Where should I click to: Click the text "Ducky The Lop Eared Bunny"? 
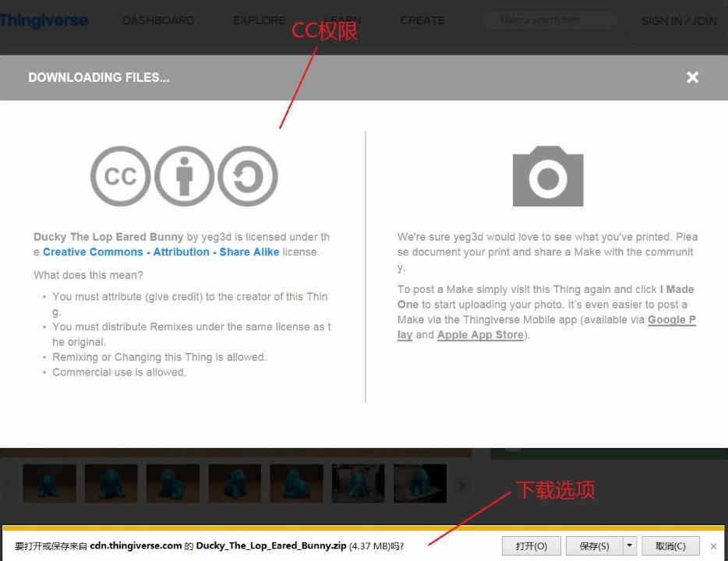point(108,237)
